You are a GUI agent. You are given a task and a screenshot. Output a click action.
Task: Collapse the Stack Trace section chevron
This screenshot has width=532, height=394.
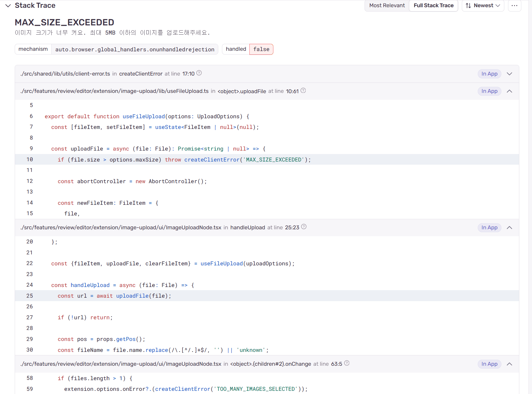(x=8, y=6)
